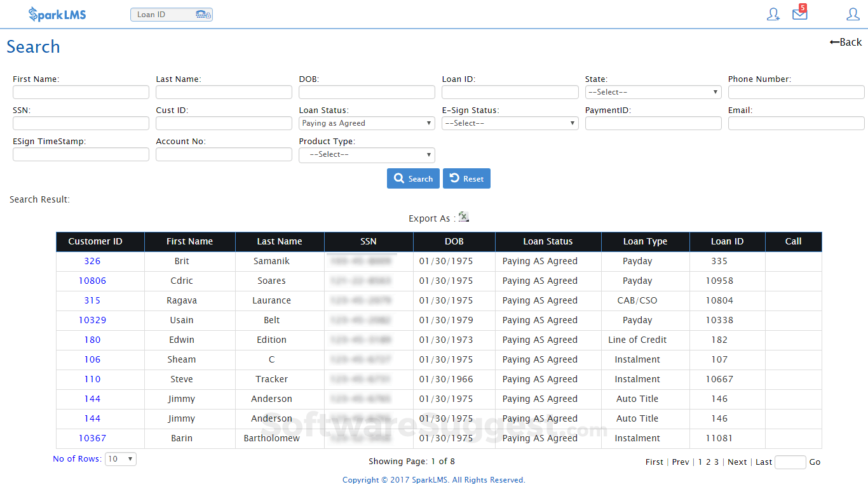
Task: Change the No of Rows dropdown
Action: click(x=121, y=459)
